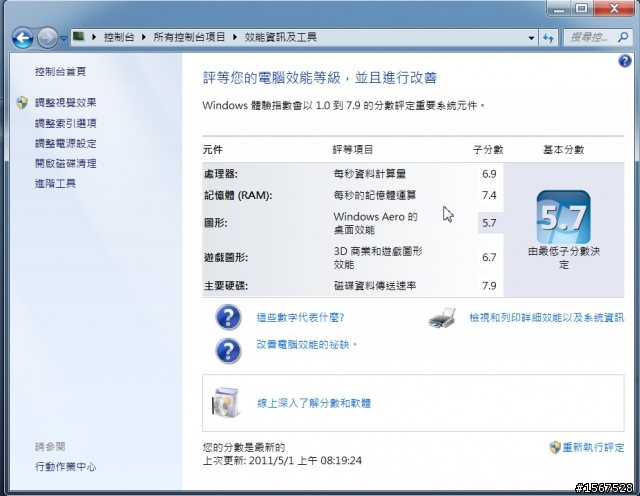Screen dimensions: 640x496
Task: Go back with the blue back arrow
Action: pyautogui.click(x=23, y=38)
